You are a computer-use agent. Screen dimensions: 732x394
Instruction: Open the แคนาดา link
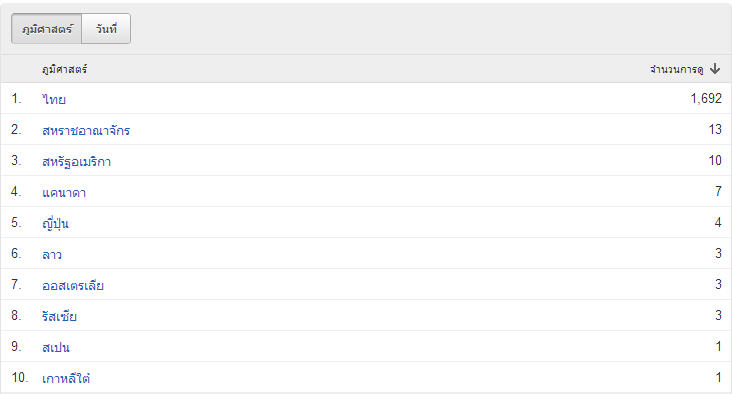64,192
